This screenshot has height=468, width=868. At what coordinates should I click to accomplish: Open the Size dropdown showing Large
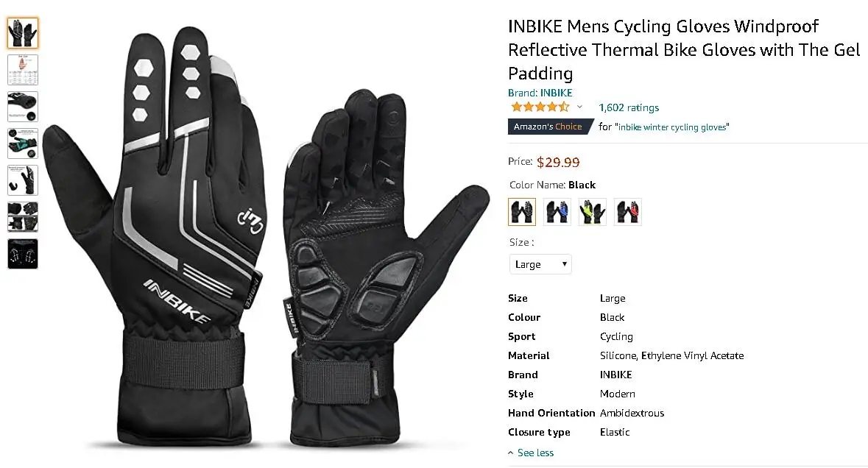(x=540, y=264)
